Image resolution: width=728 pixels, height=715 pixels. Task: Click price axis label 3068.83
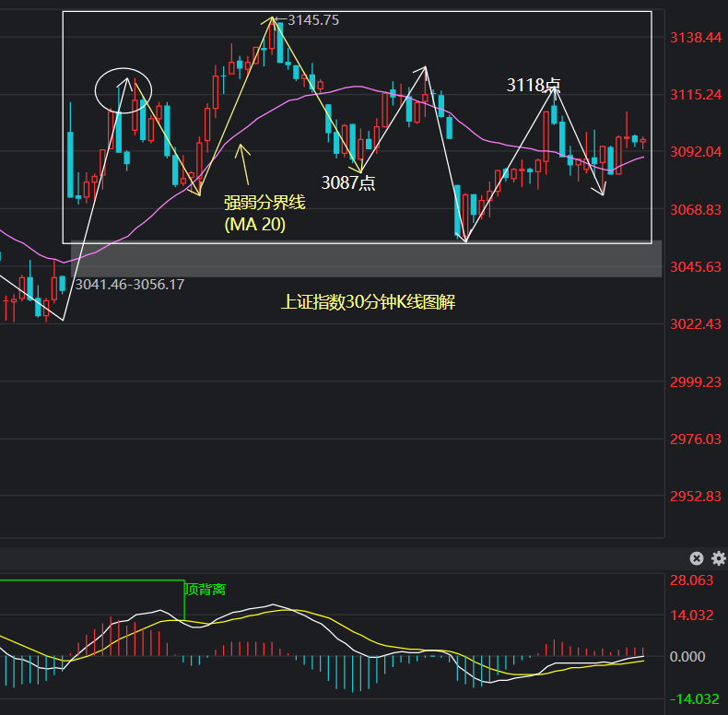pos(696,210)
